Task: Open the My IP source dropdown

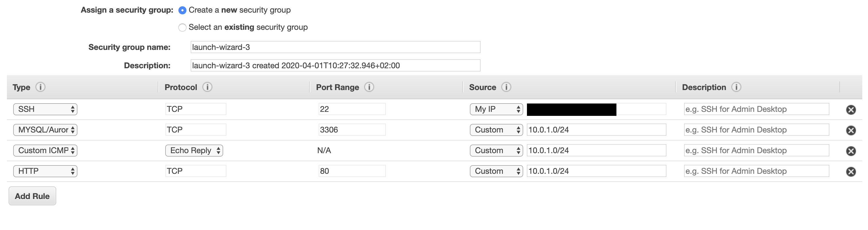Action: coord(496,109)
